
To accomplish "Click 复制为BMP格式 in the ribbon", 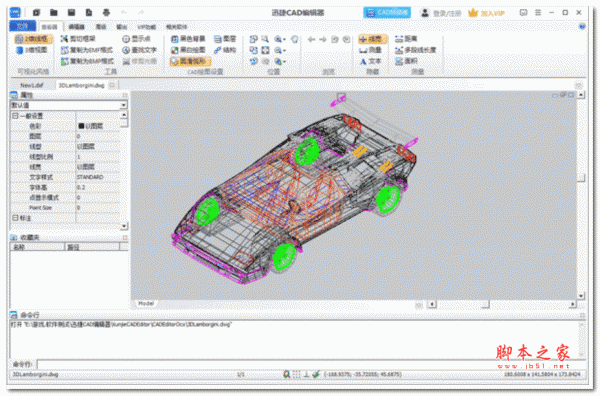I will pyautogui.click(x=87, y=61).
